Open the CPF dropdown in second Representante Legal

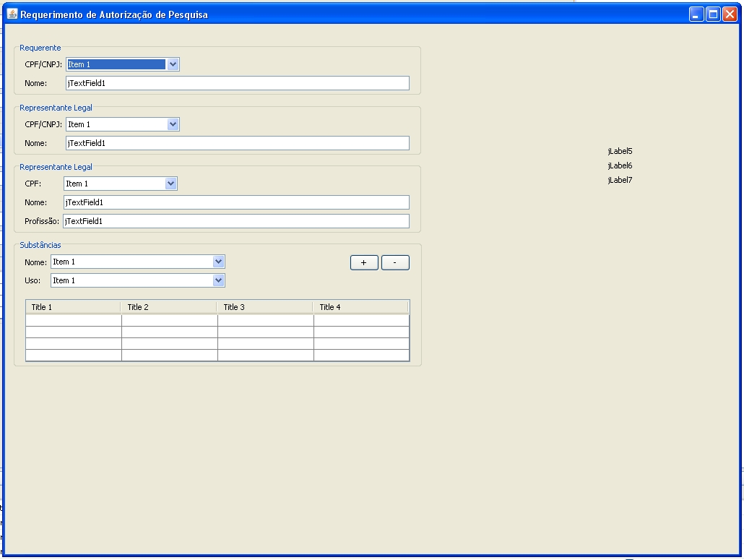170,184
